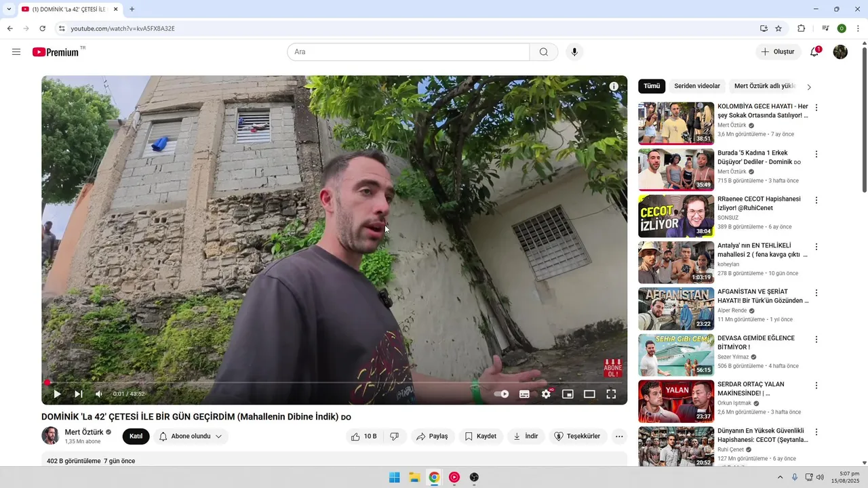The image size is (868, 488).
Task: Open the Mert Öztürk channel avatar
Action: [50, 436]
